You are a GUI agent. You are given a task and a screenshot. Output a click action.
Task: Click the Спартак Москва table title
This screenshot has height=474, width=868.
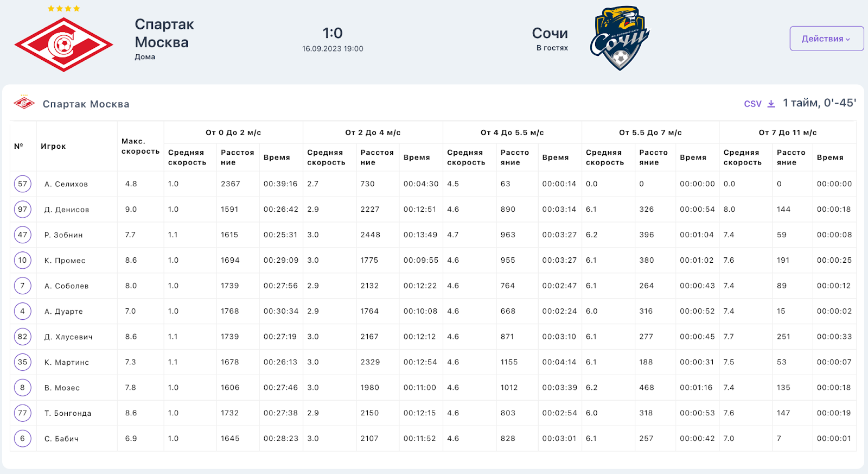click(x=86, y=104)
